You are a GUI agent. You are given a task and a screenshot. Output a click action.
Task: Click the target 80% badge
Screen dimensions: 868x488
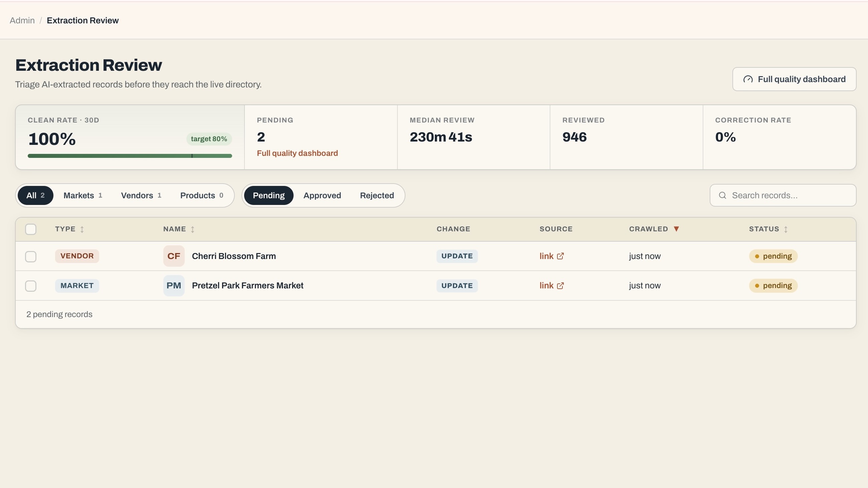(209, 139)
